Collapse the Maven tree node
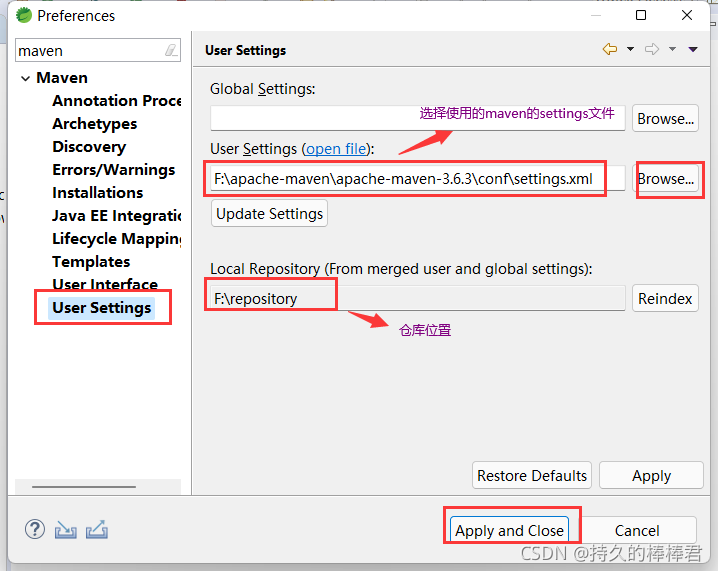718x571 pixels. (26, 79)
